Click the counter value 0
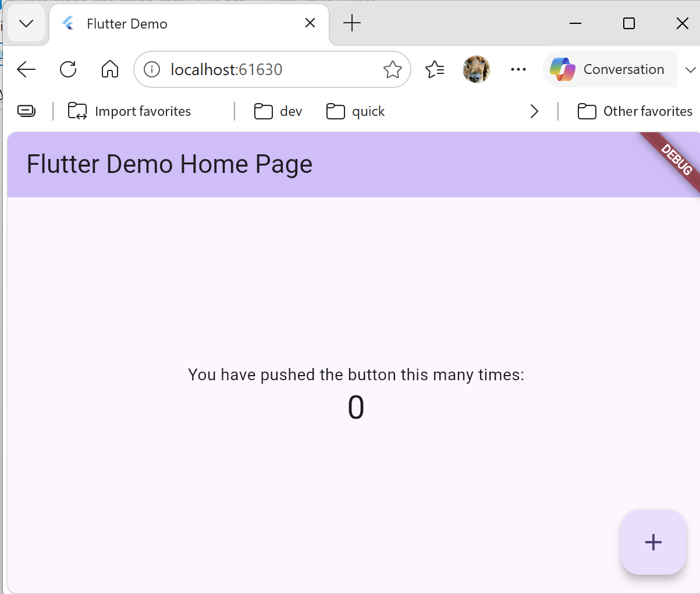 (356, 407)
